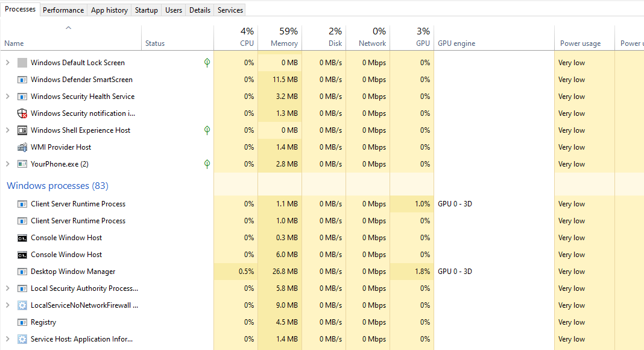
Task: Switch to the Startup tab
Action: click(146, 10)
